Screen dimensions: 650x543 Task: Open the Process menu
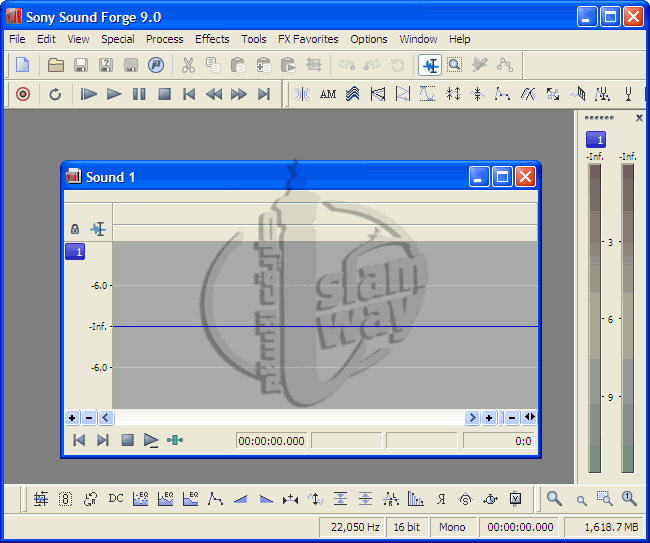pyautogui.click(x=165, y=39)
